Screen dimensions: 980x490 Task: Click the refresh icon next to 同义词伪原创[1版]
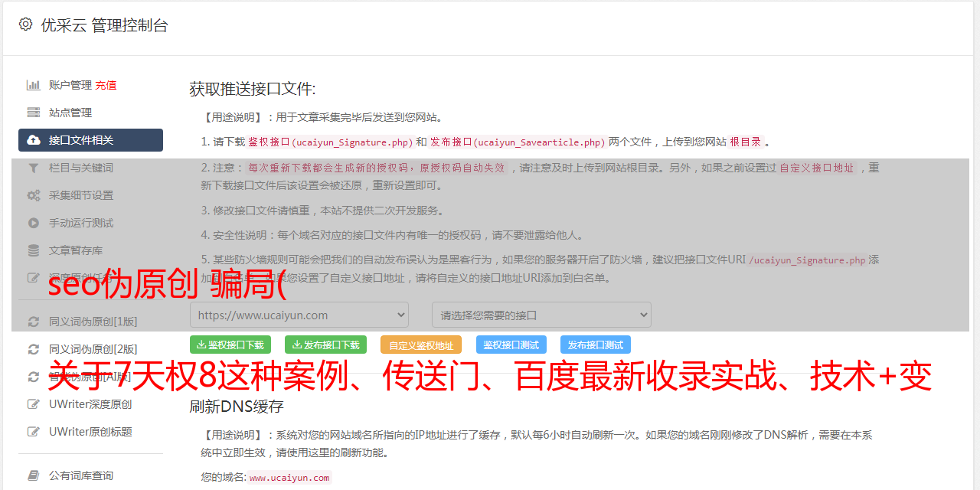click(34, 322)
